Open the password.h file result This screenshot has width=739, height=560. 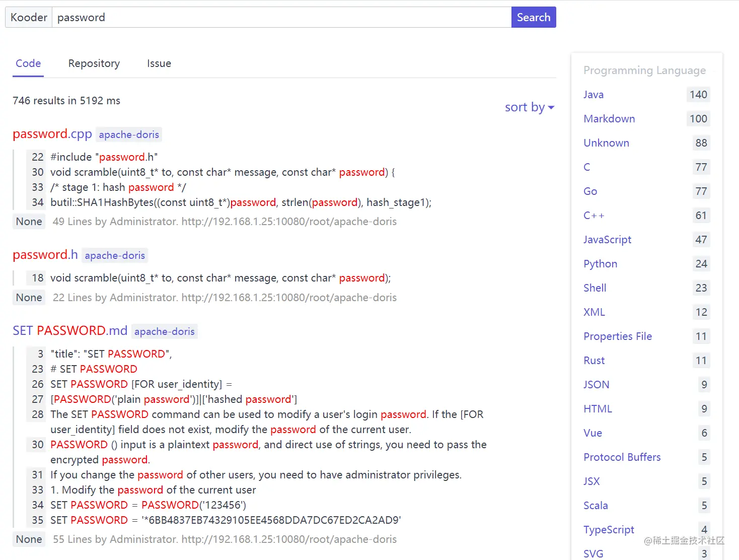(x=45, y=255)
